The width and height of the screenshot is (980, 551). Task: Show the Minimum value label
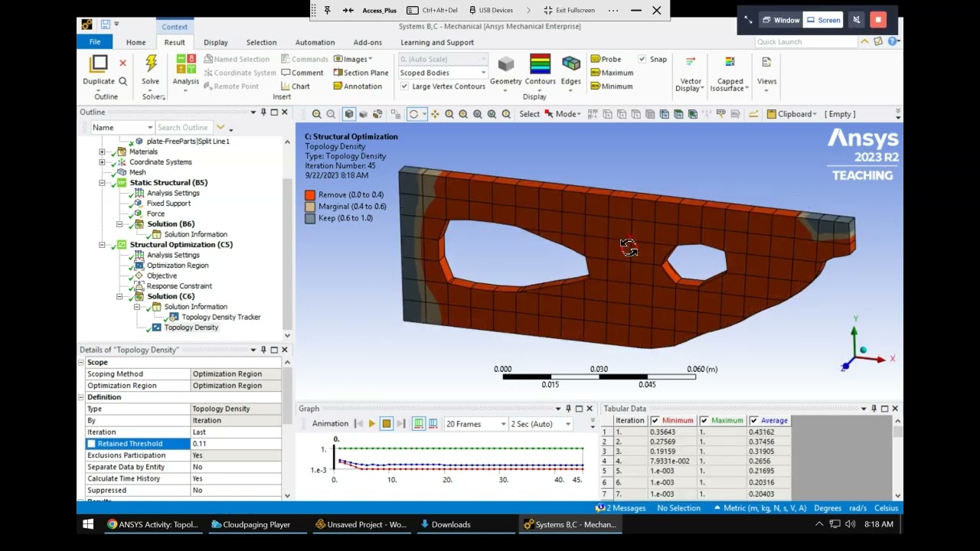[x=611, y=86]
